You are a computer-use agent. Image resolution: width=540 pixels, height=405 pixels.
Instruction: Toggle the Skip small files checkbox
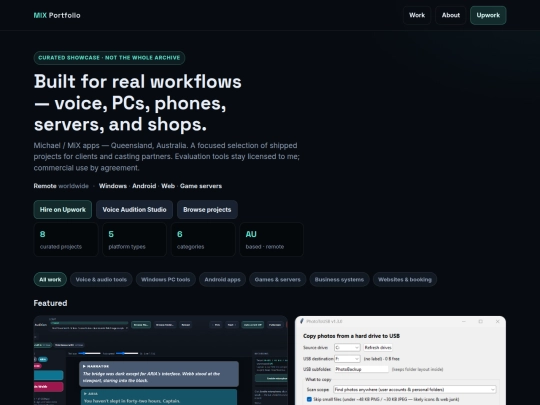pos(309,399)
